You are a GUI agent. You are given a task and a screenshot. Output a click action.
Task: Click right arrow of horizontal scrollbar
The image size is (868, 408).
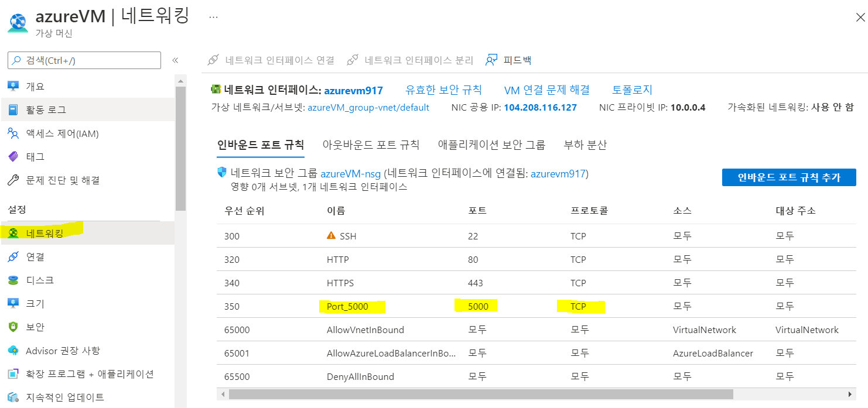point(850,394)
